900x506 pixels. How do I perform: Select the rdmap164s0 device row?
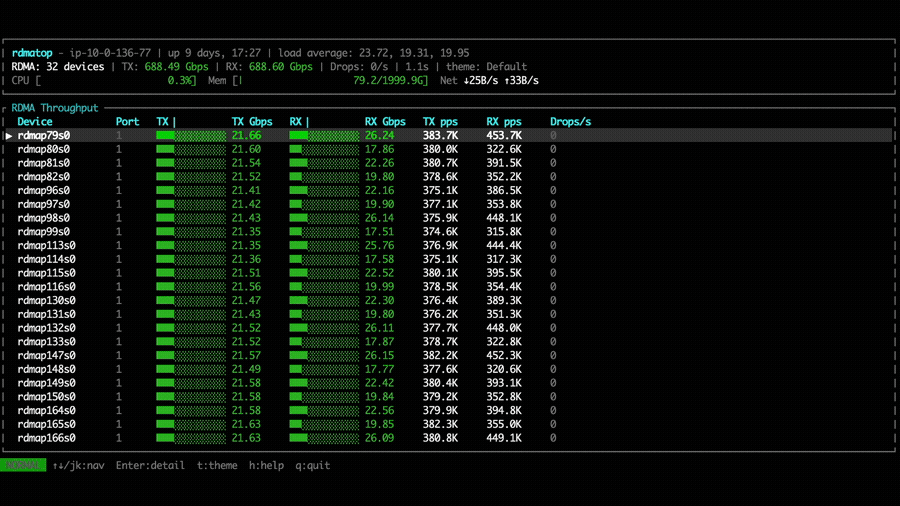448,411
